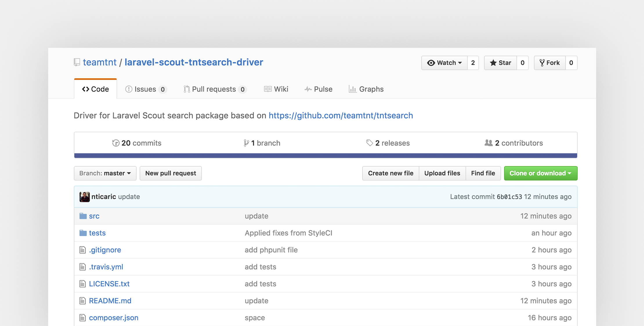Image resolution: width=644 pixels, height=326 pixels.
Task: View the stargazers count 0
Action: [x=522, y=63]
